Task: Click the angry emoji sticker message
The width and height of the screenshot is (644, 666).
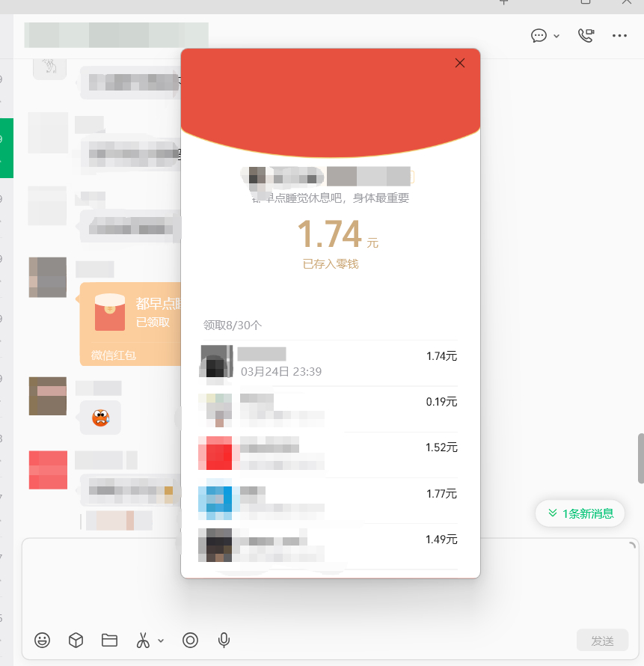Action: pyautogui.click(x=101, y=418)
